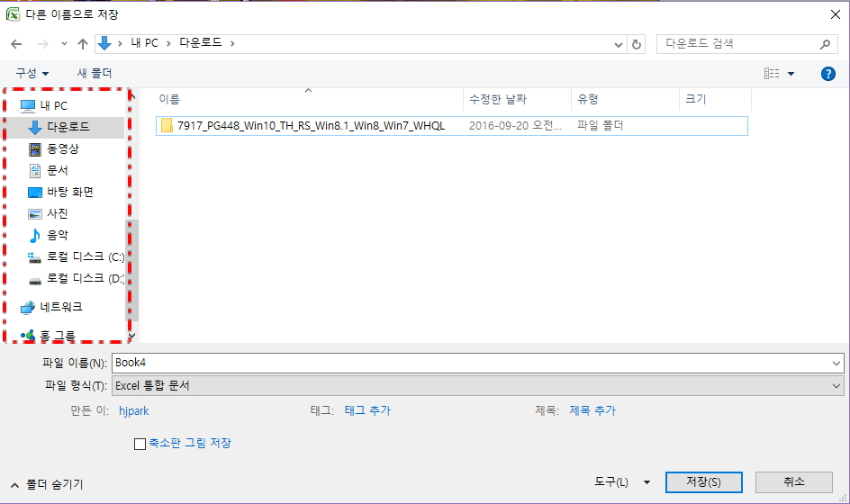Click the Add tag (태그 추가) link
This screenshot has height=504, width=850.
coord(367,410)
